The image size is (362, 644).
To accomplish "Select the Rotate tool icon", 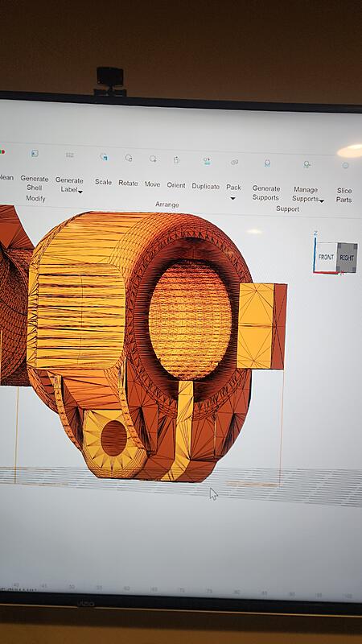I will coord(129,158).
